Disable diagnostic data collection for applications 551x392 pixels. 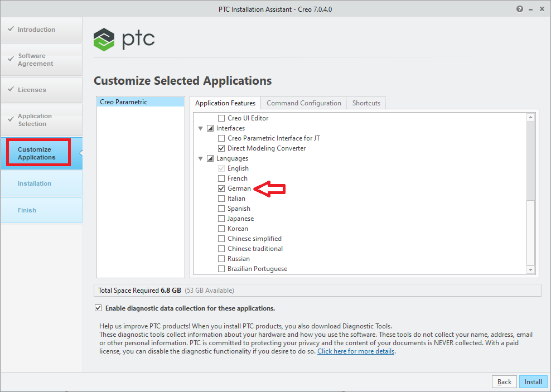click(98, 307)
